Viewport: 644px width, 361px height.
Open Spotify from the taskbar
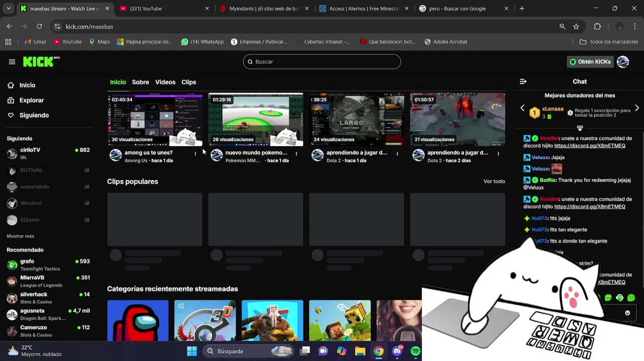coord(416,351)
